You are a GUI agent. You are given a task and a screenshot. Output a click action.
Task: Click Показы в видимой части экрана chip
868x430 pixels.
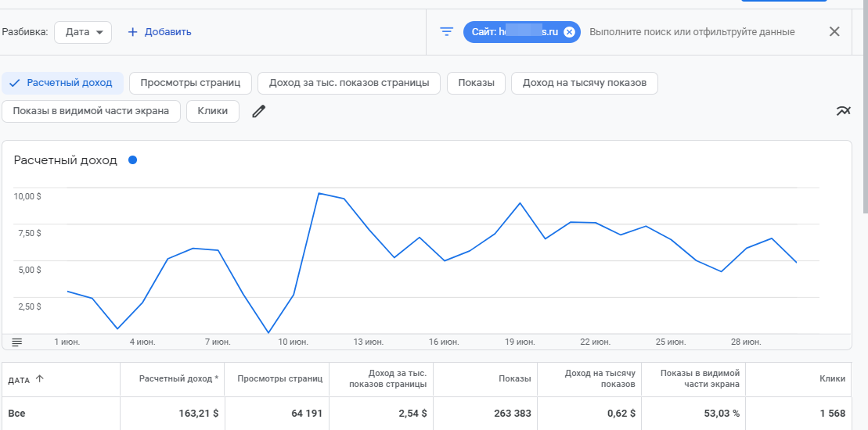[91, 111]
